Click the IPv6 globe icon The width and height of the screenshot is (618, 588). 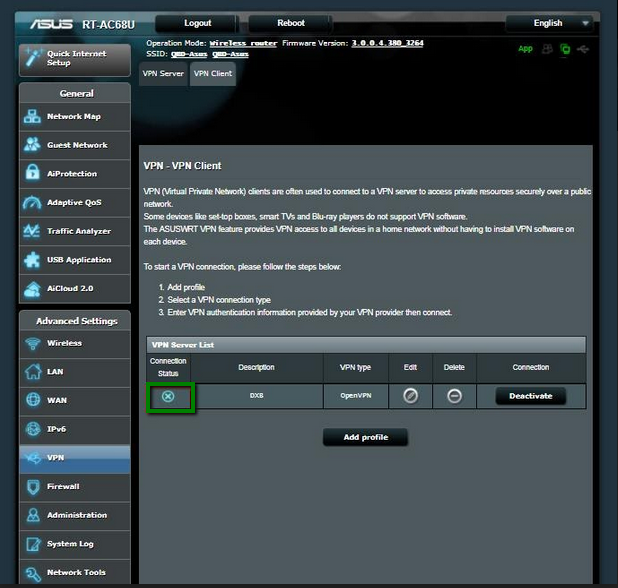coord(33,429)
